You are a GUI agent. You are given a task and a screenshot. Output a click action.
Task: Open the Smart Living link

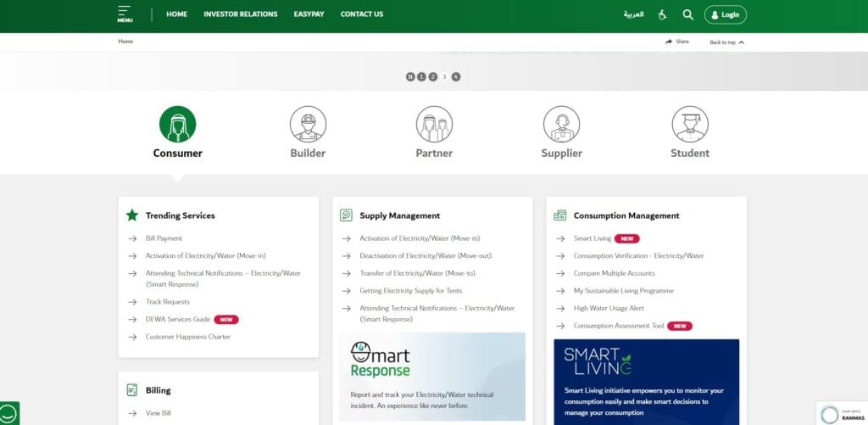point(593,238)
